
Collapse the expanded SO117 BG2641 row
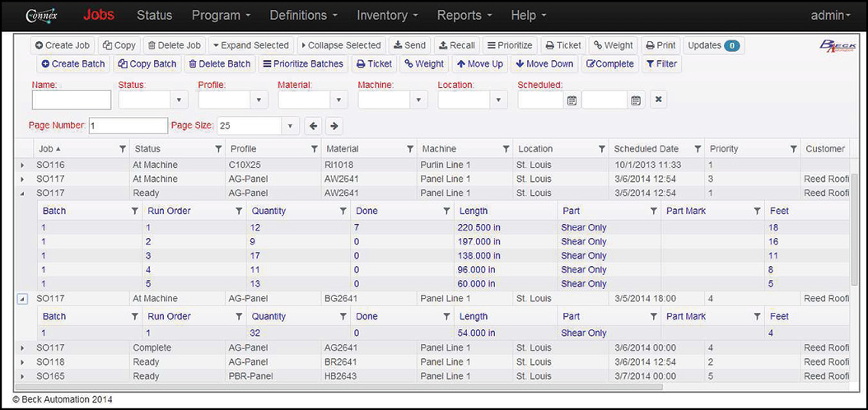(x=22, y=299)
